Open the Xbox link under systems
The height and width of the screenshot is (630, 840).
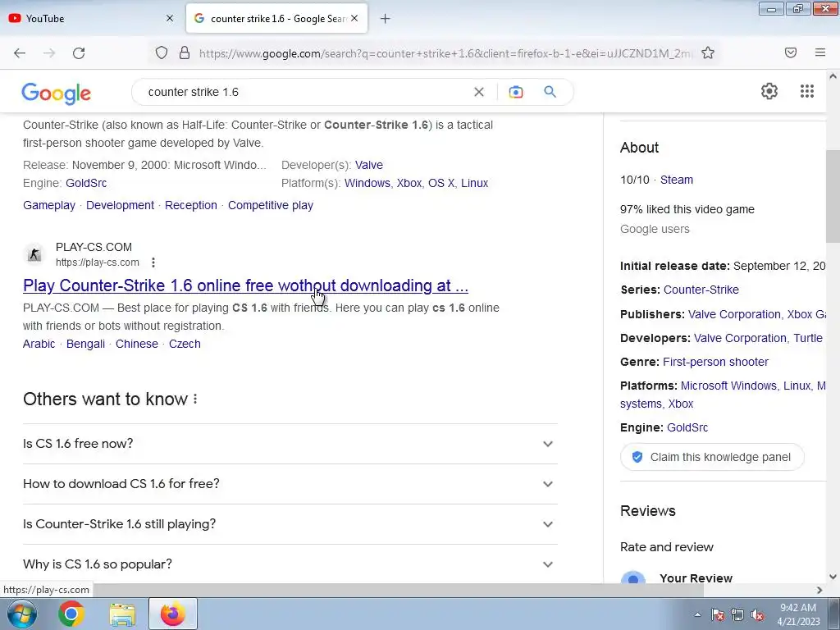pyautogui.click(x=680, y=404)
